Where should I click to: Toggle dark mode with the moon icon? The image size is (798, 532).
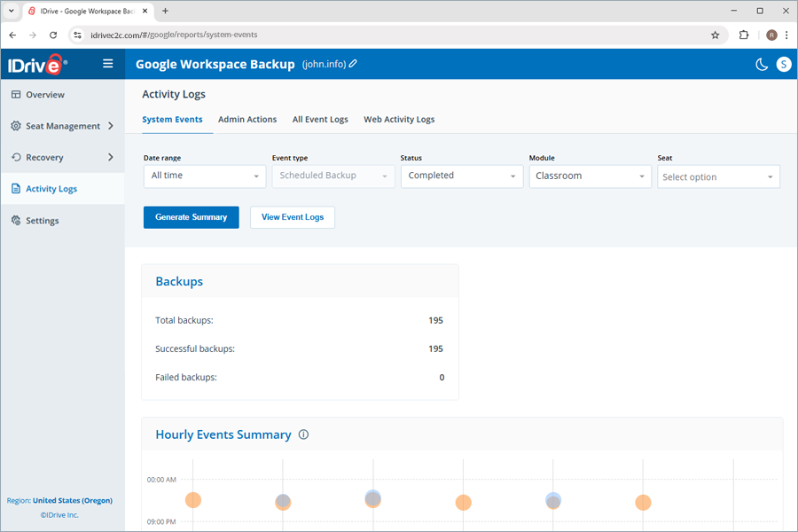pyautogui.click(x=761, y=64)
